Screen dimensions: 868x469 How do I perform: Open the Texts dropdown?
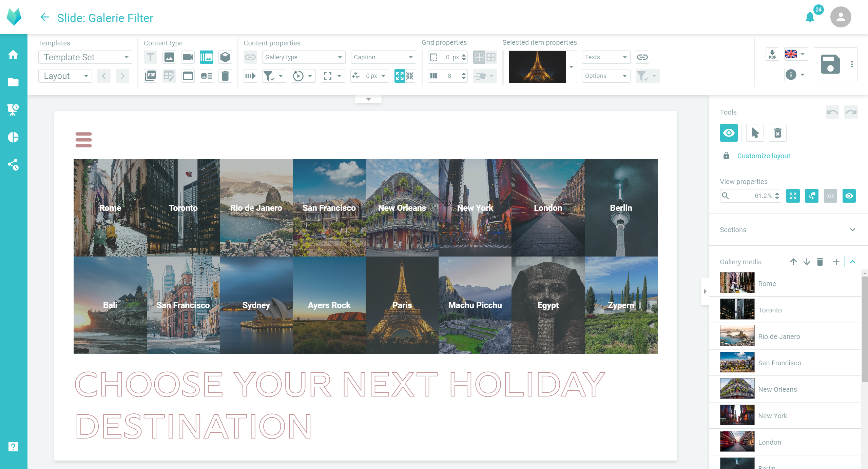tap(606, 57)
